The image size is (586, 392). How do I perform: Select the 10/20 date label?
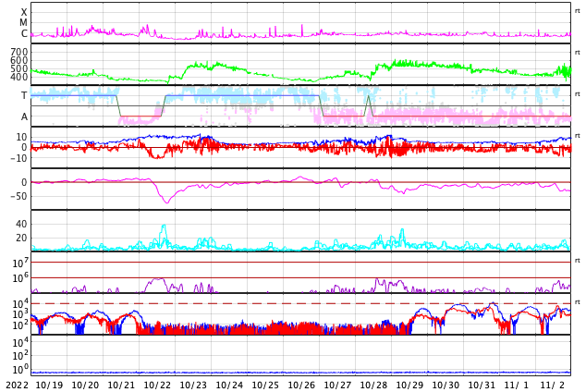(x=85, y=386)
